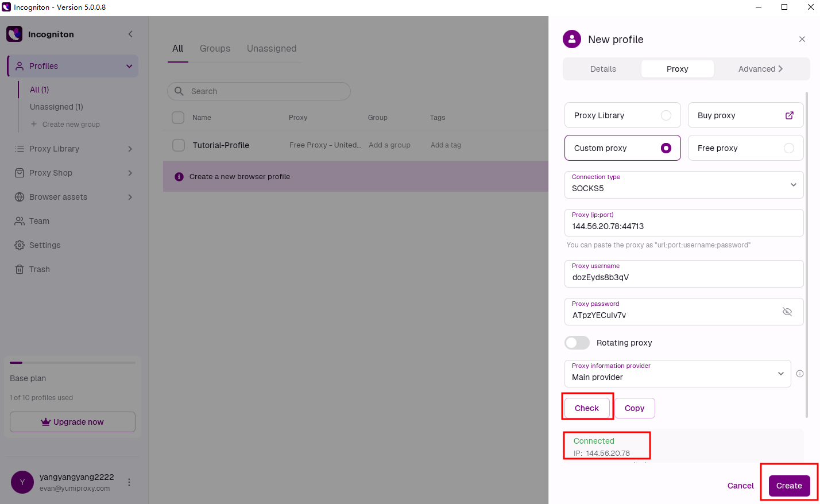
Task: Click the info icon in Create new browser profile banner
Action: coord(179,177)
